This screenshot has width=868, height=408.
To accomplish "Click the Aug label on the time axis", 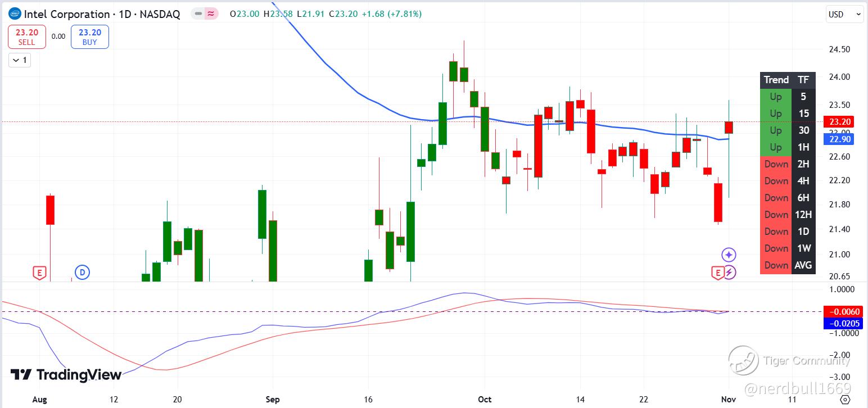I will (39, 400).
